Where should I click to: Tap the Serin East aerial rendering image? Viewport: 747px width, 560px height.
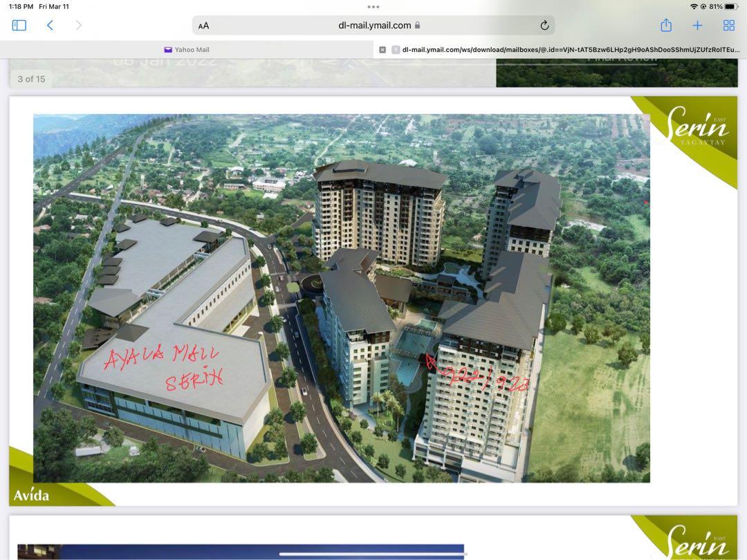pyautogui.click(x=342, y=297)
